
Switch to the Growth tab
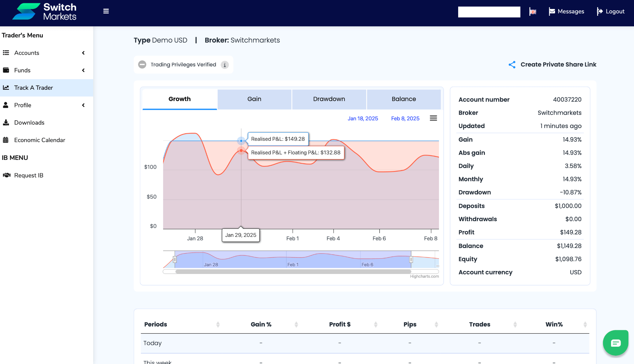point(180,99)
